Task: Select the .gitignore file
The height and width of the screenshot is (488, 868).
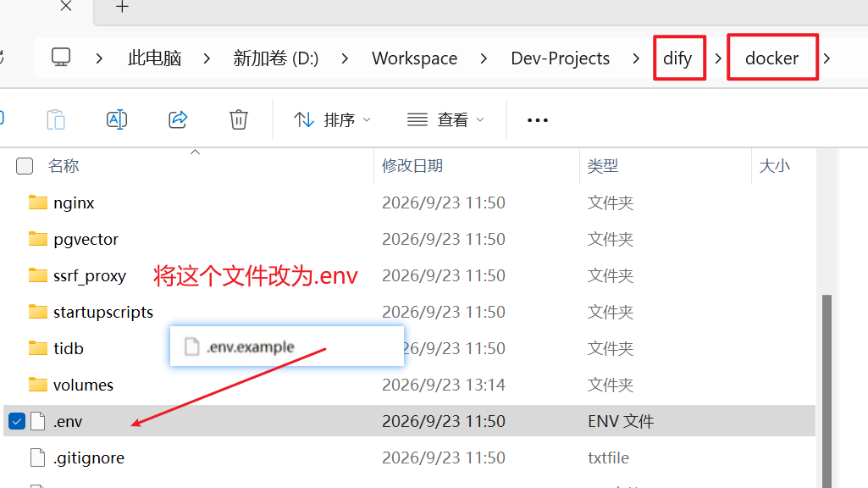Action: 89,458
